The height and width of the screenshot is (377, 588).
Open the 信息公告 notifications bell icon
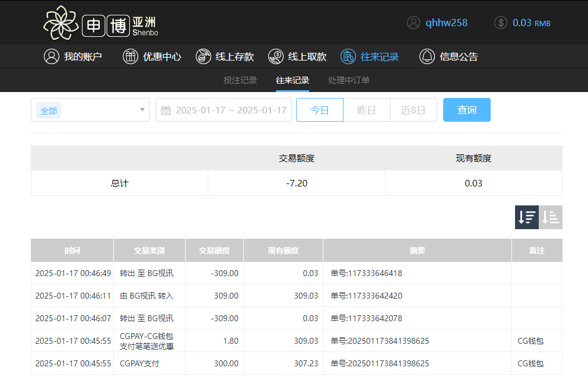(427, 56)
